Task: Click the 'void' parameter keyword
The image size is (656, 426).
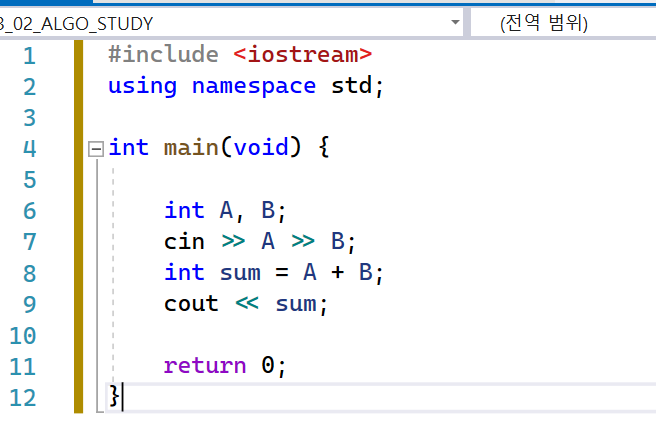Action: point(261,147)
